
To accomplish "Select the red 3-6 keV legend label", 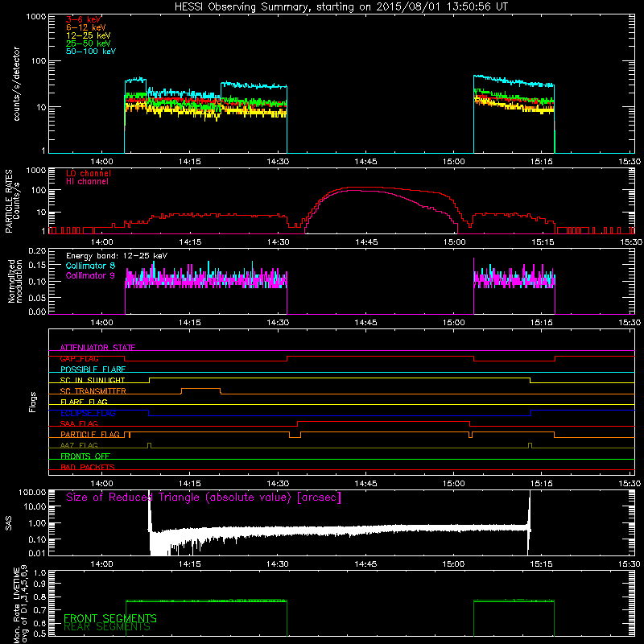I will [84, 19].
